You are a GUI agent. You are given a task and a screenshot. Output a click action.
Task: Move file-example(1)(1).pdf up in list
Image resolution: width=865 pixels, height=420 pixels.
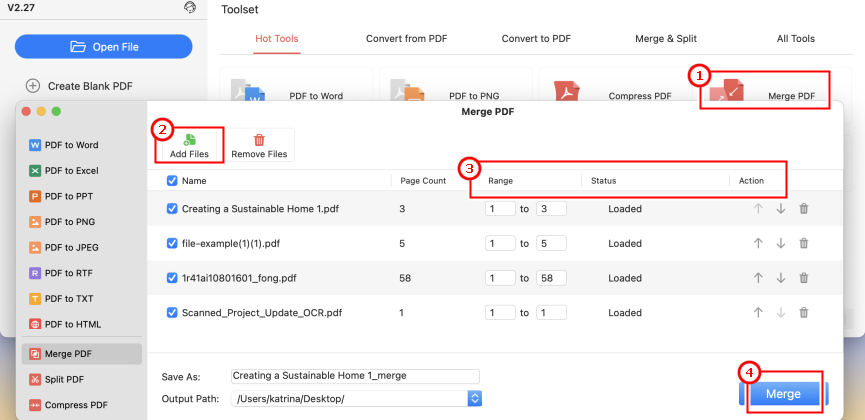pyautogui.click(x=758, y=243)
